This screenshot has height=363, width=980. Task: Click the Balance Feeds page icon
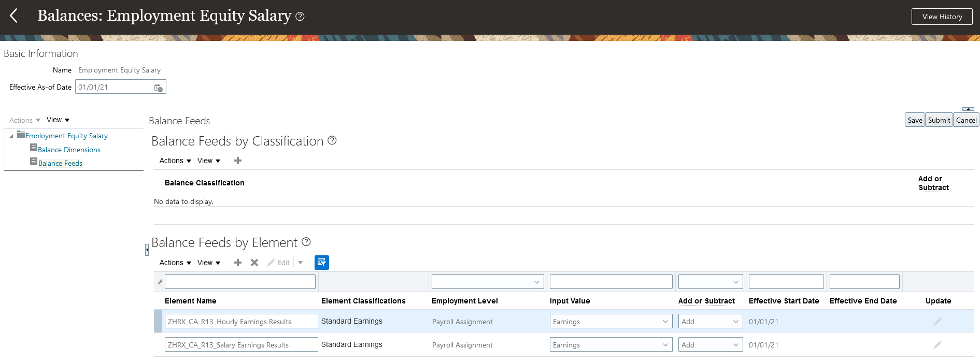tap(34, 162)
